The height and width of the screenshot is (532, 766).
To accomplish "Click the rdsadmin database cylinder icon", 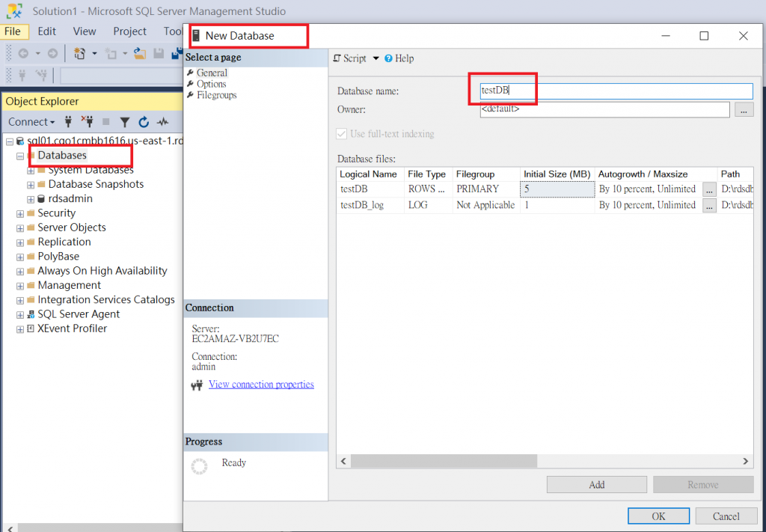I will pos(42,199).
